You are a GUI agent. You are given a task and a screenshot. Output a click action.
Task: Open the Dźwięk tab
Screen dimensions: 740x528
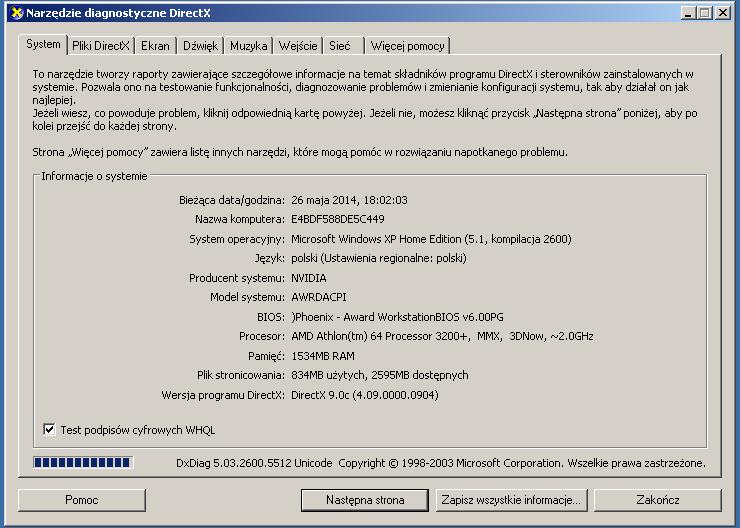200,46
